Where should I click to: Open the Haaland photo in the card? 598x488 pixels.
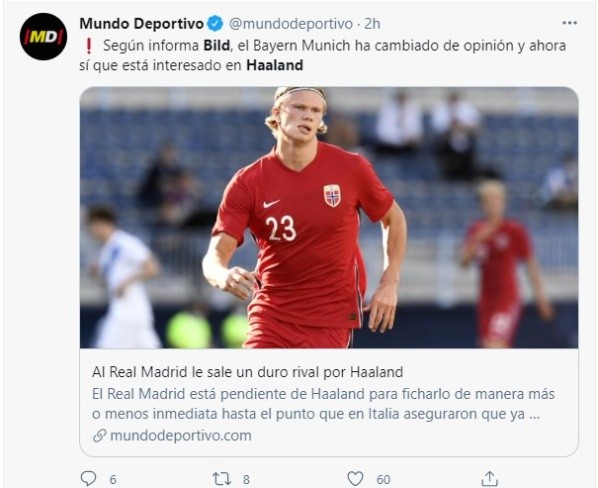click(329, 217)
